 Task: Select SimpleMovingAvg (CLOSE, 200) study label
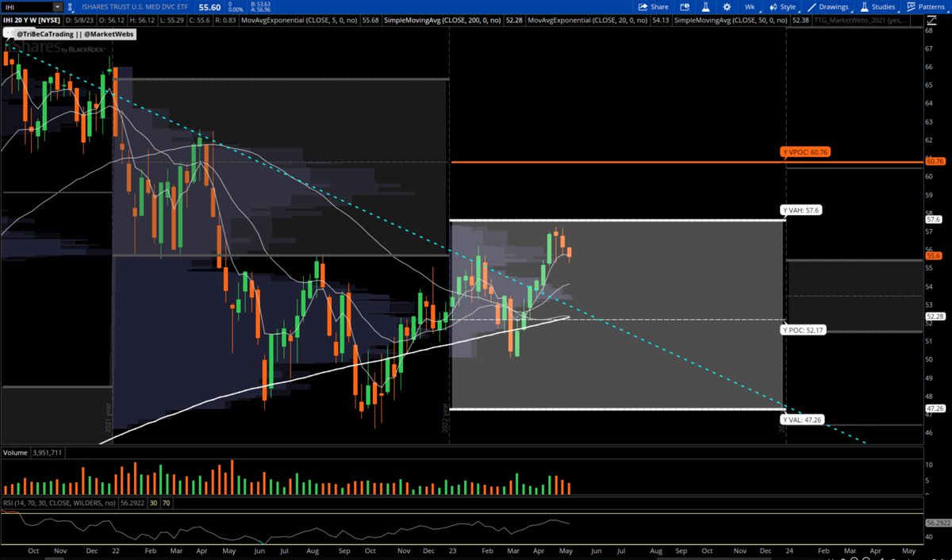click(x=442, y=21)
